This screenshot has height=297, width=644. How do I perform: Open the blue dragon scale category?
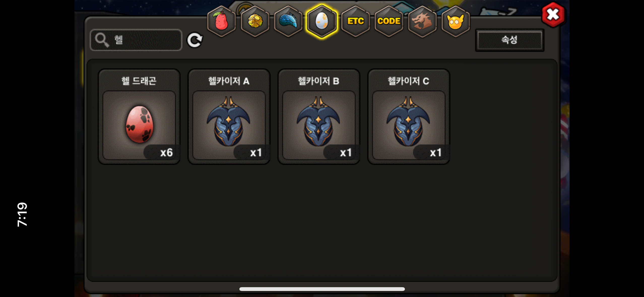[288, 21]
